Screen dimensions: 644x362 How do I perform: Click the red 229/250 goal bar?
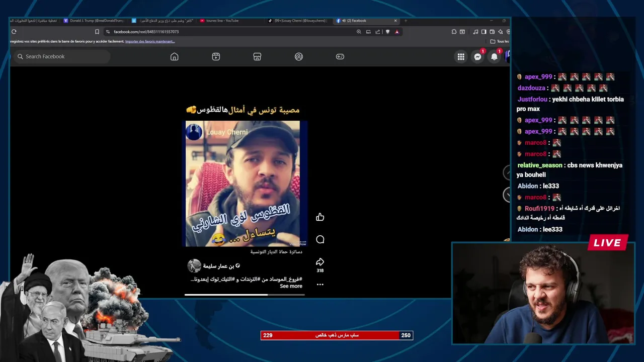tap(337, 335)
